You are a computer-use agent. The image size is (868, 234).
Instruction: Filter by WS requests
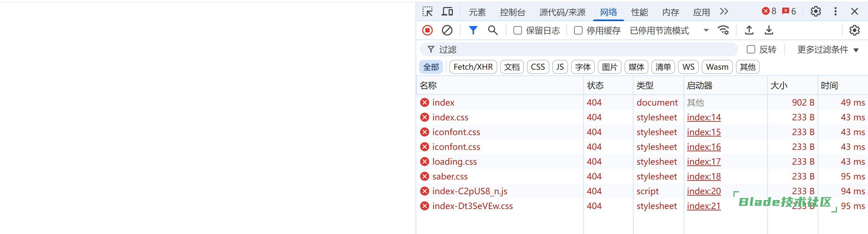coord(688,67)
